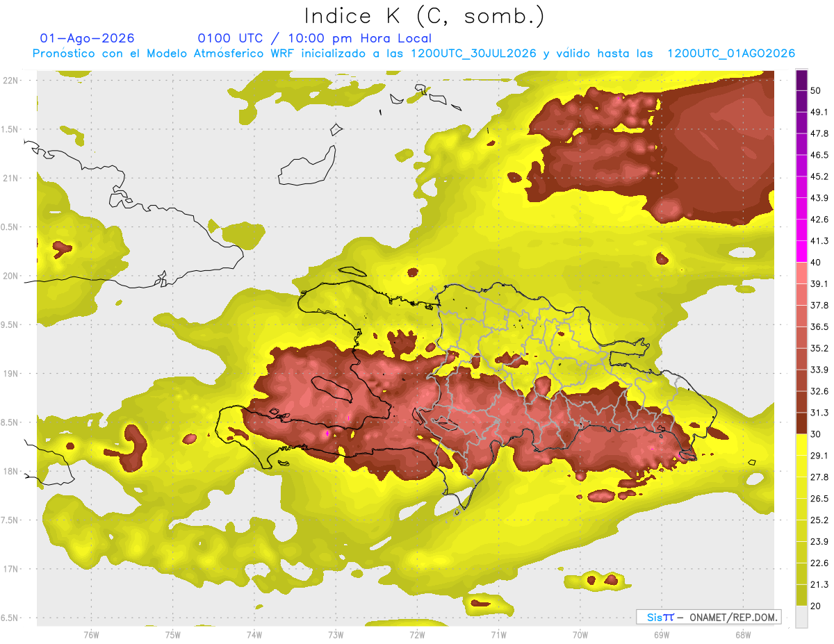Select the "26.5" color scale value
Image resolution: width=834 pixels, height=644 pixels.
(x=820, y=499)
